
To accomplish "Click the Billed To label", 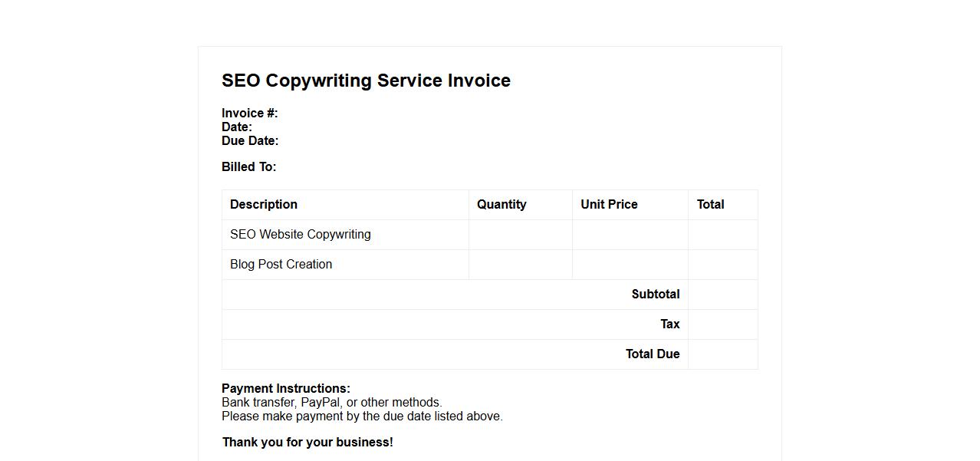I will 248,167.
